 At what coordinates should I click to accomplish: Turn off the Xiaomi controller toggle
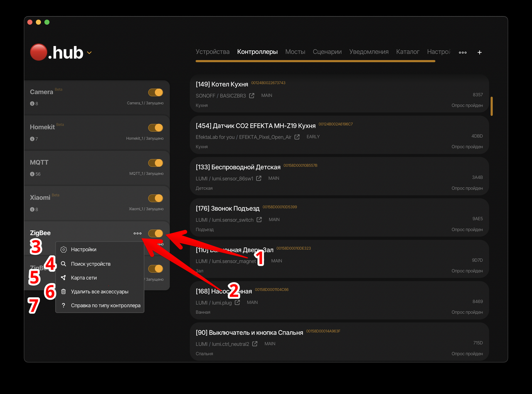[x=155, y=198]
